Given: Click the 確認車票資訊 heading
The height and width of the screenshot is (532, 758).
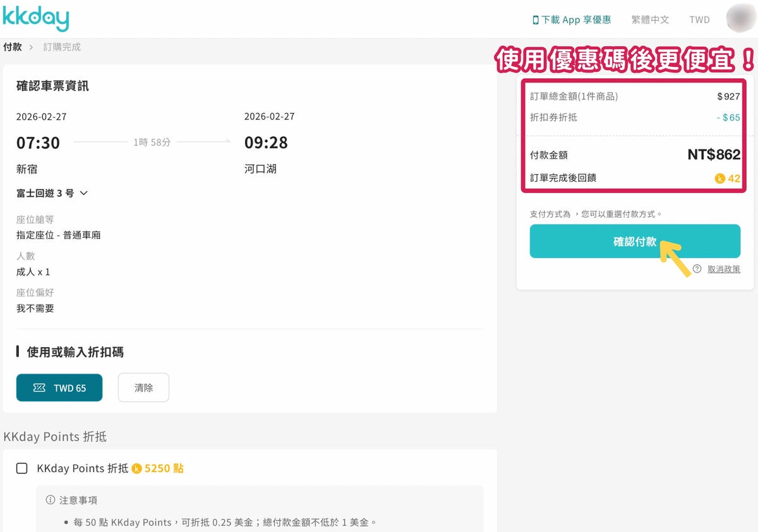Looking at the screenshot, I should point(52,86).
